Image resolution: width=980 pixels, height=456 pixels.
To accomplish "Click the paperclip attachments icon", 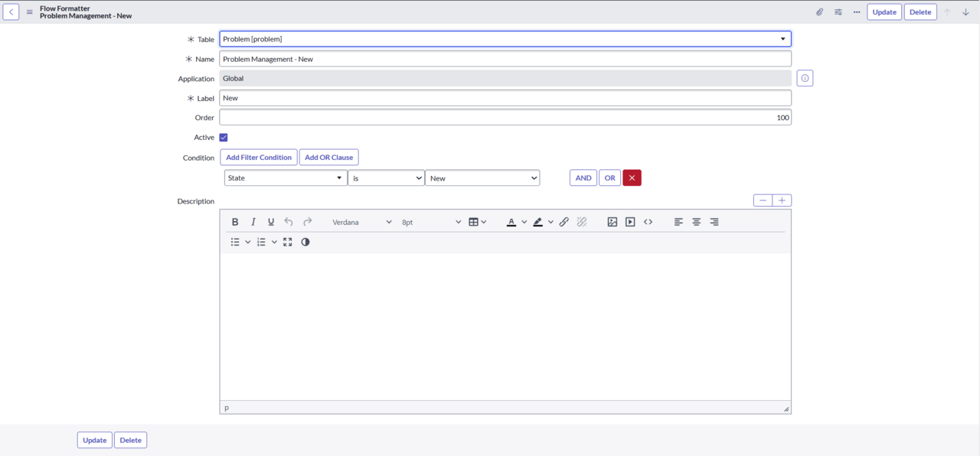I will 819,12.
